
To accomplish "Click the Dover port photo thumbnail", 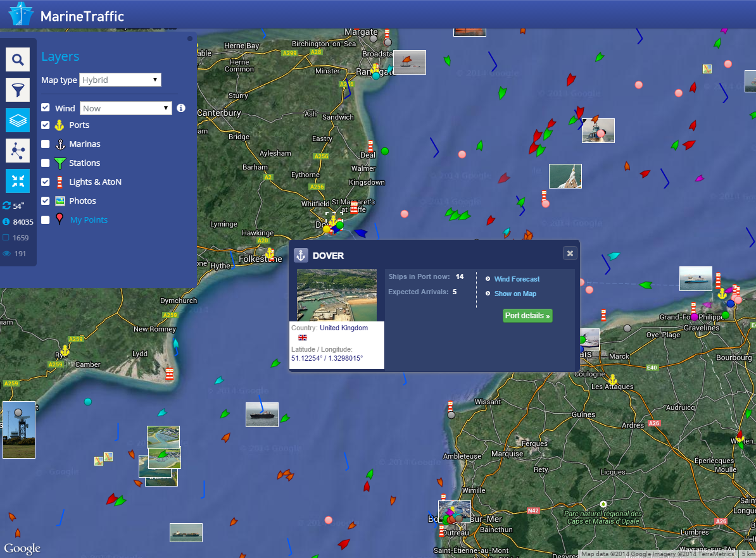I will (337, 295).
